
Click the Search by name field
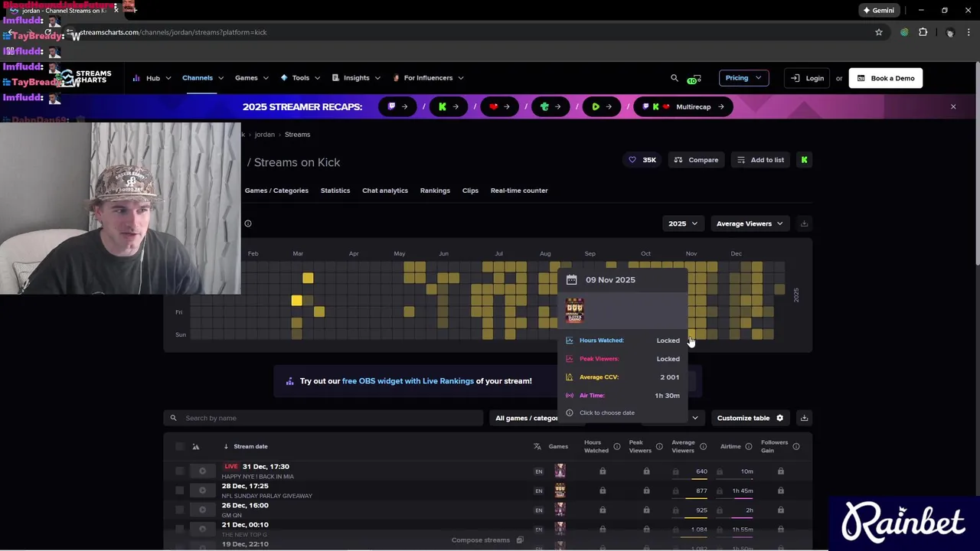[x=323, y=418]
